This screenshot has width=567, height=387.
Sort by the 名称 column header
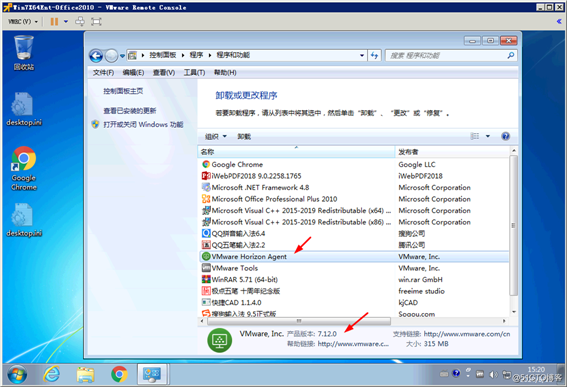click(296, 152)
